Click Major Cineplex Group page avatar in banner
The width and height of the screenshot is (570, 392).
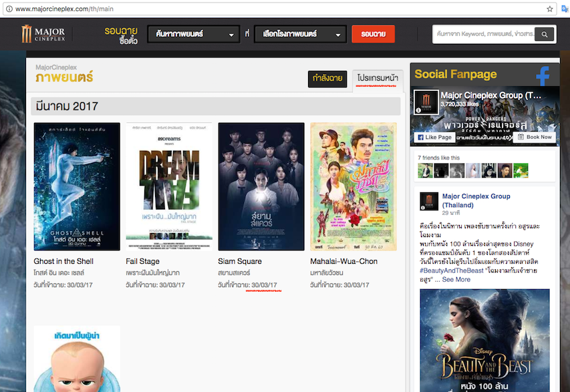coord(426,102)
